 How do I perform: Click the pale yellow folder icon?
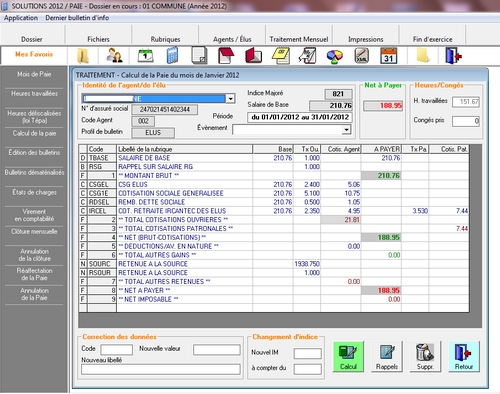(423, 55)
